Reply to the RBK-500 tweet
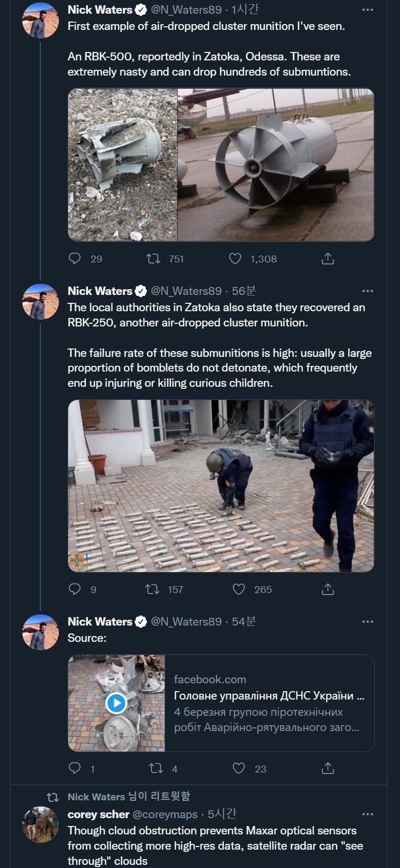Image resolution: width=400 pixels, height=868 pixels. pyautogui.click(x=75, y=258)
